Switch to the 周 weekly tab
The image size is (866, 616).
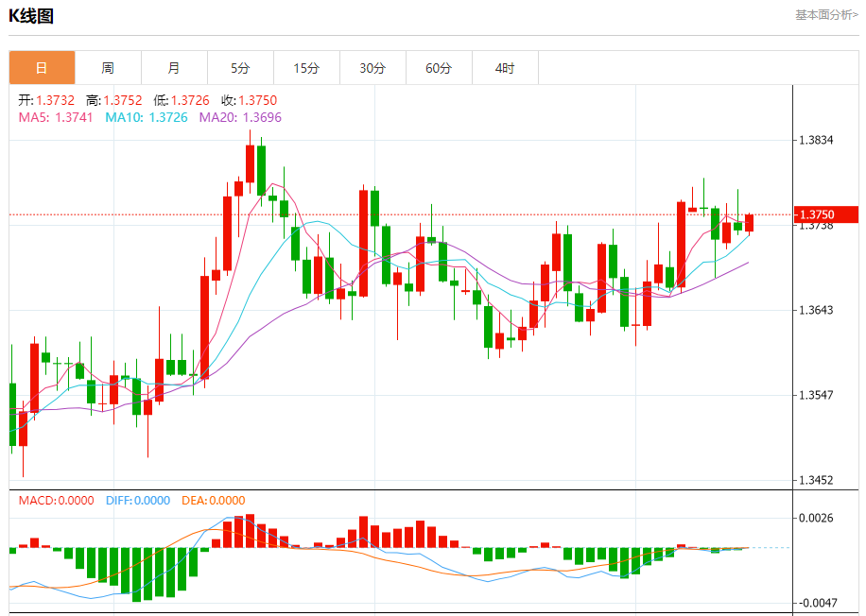[x=108, y=68]
